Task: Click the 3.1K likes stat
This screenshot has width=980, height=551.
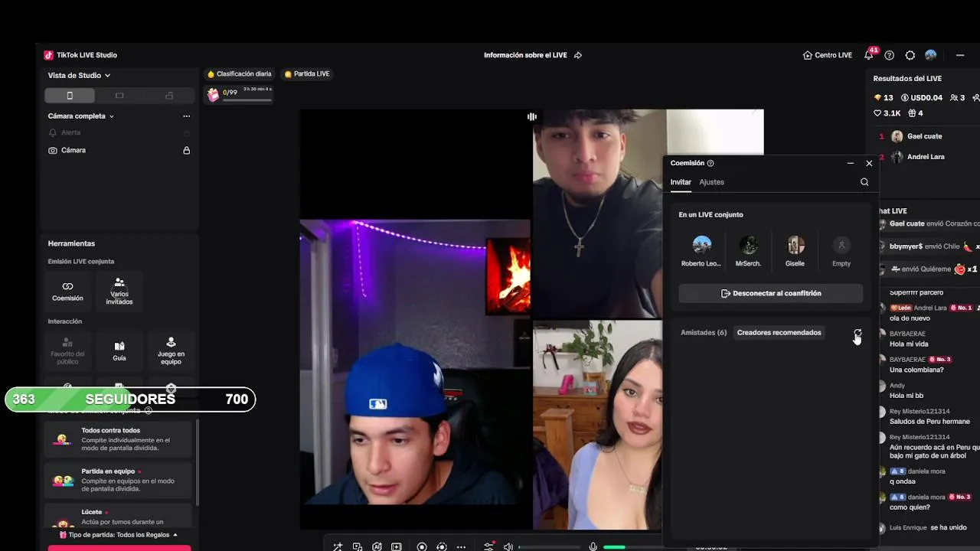Action: (887, 113)
